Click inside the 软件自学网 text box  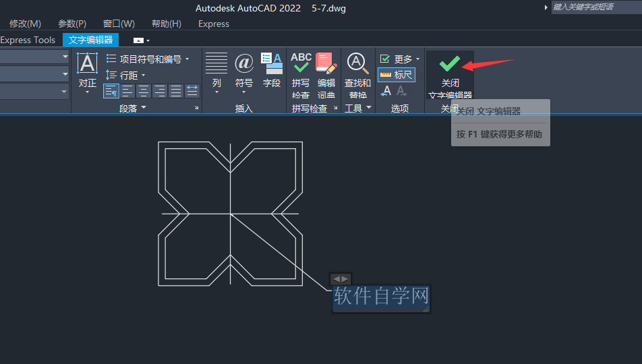click(x=381, y=296)
